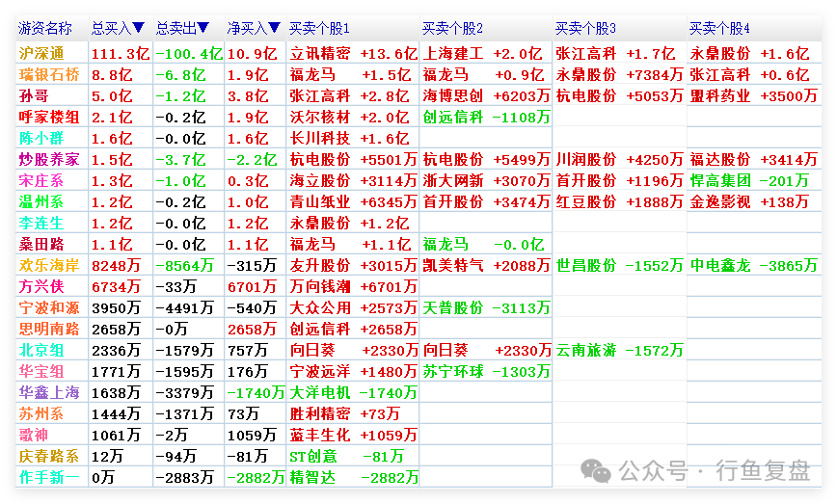Screen dimensions: 837x504
Task: Click the 游资名称 column header
Action: [44, 28]
